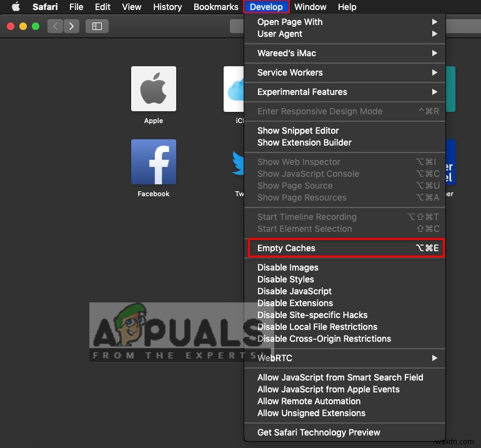
Task: Open the Safari menu
Action: pos(45,7)
